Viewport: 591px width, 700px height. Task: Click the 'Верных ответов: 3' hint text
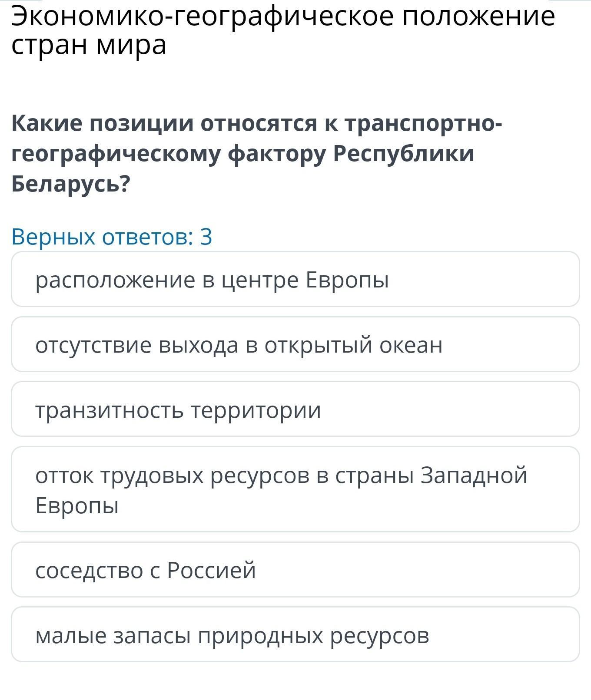[x=112, y=237]
